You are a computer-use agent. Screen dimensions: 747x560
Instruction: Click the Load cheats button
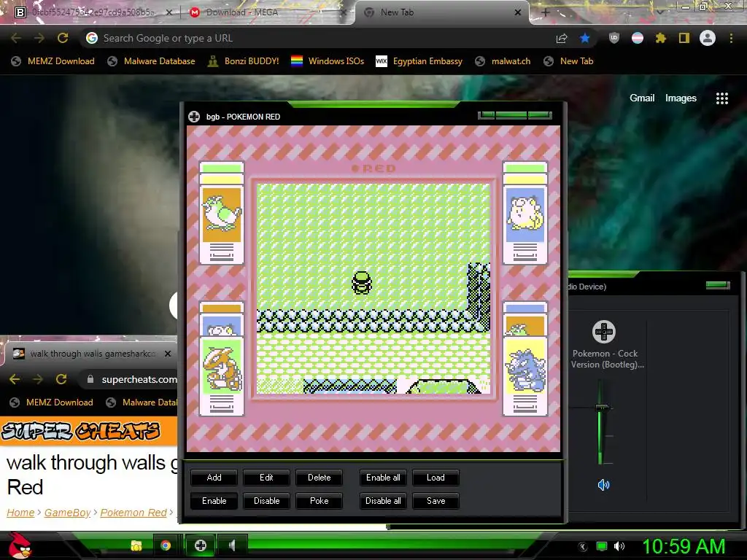click(436, 478)
